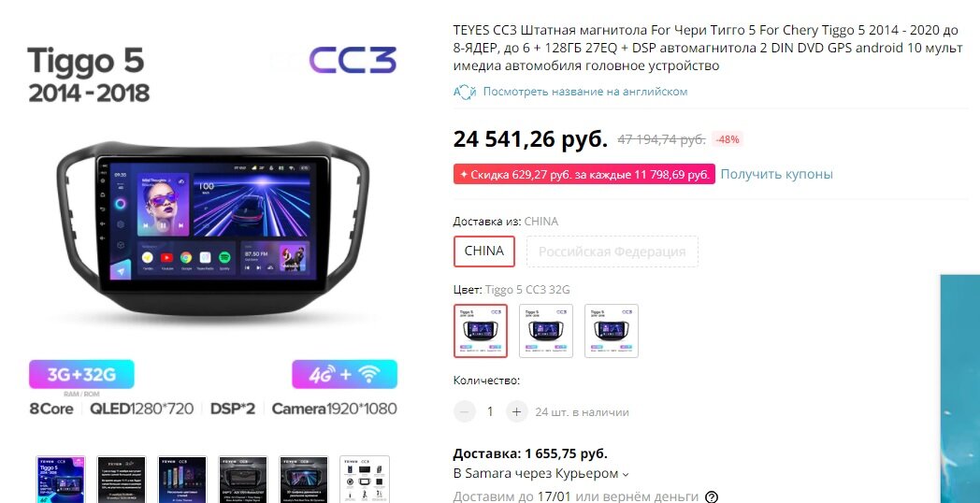Decrease quantity with the minus button
This screenshot has height=503, width=980.
pyautogui.click(x=465, y=411)
